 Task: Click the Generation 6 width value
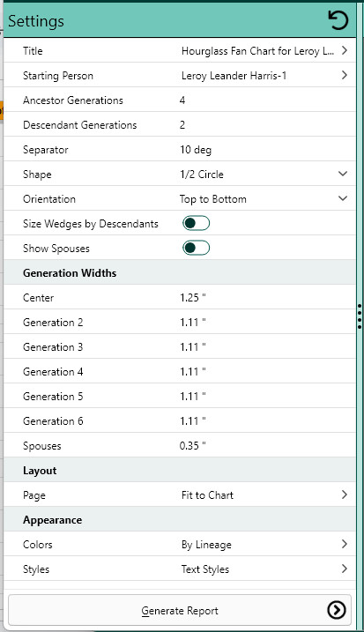[193, 421]
